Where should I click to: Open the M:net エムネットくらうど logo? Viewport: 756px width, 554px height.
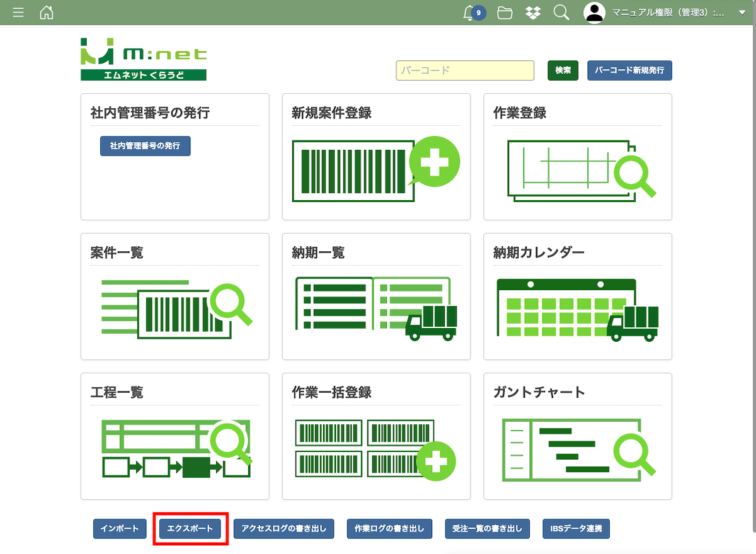click(x=144, y=59)
